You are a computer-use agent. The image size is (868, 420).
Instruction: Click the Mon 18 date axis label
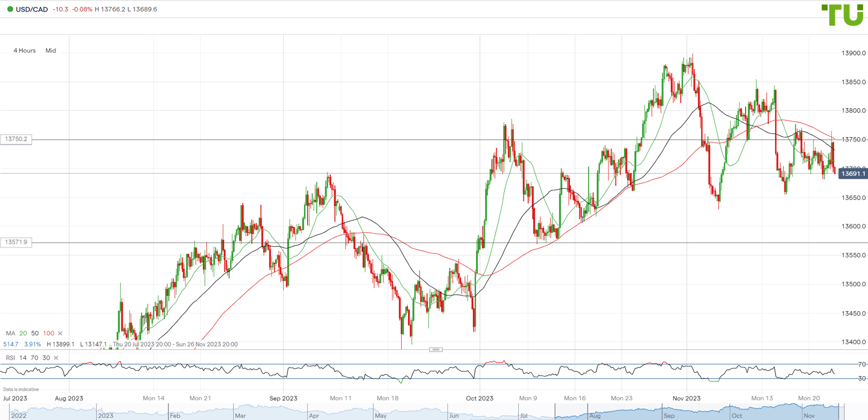(388, 398)
